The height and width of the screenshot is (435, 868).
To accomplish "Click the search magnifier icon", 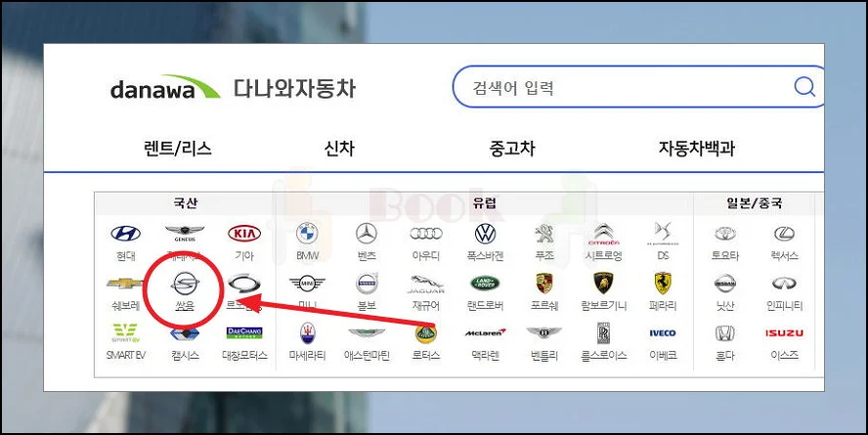I will point(804,86).
